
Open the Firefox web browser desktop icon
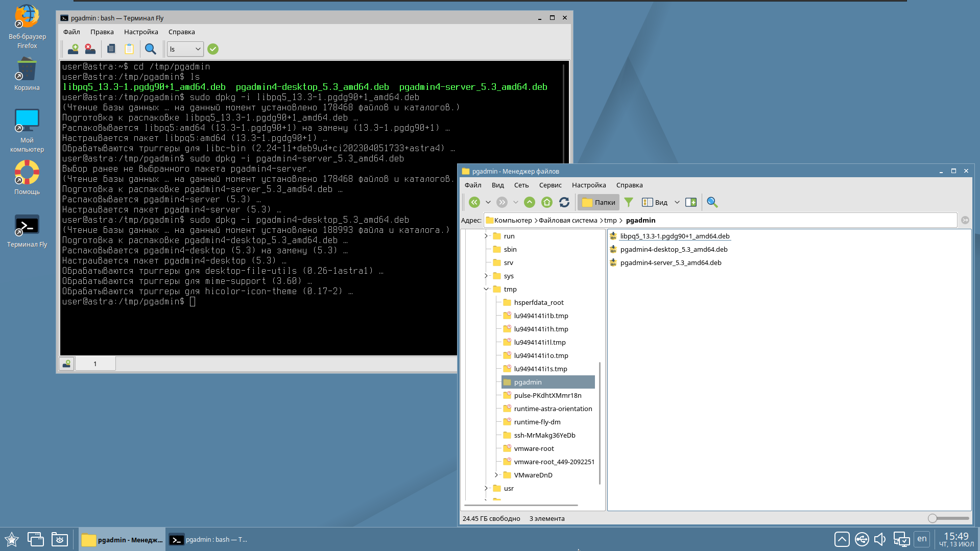coord(27,27)
